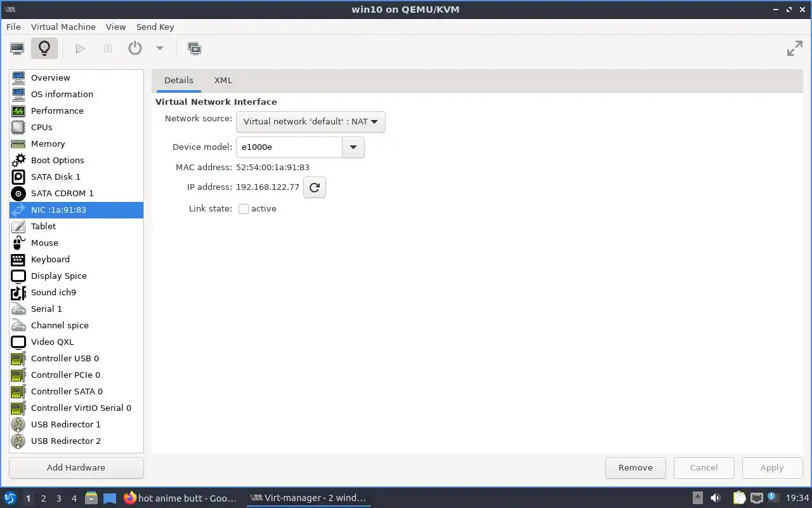Screen dimensions: 812x508
Task: Select Sound ich9 entry
Action: coord(76,292)
